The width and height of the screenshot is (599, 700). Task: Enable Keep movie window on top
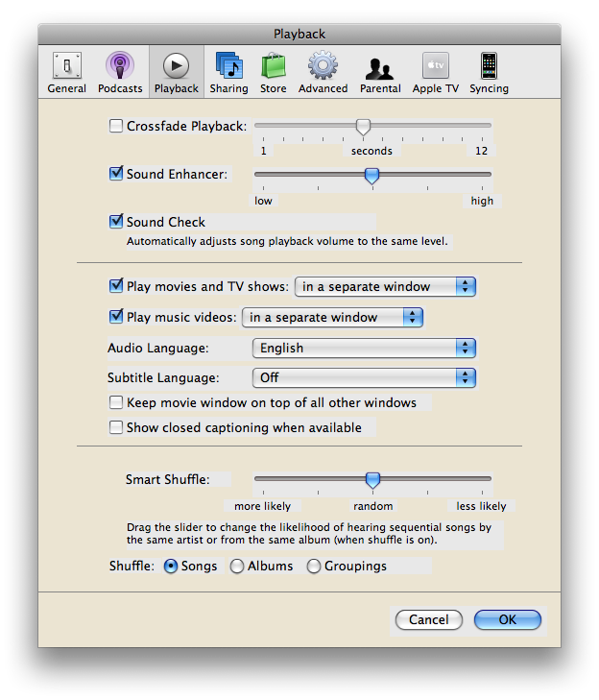pyautogui.click(x=116, y=402)
